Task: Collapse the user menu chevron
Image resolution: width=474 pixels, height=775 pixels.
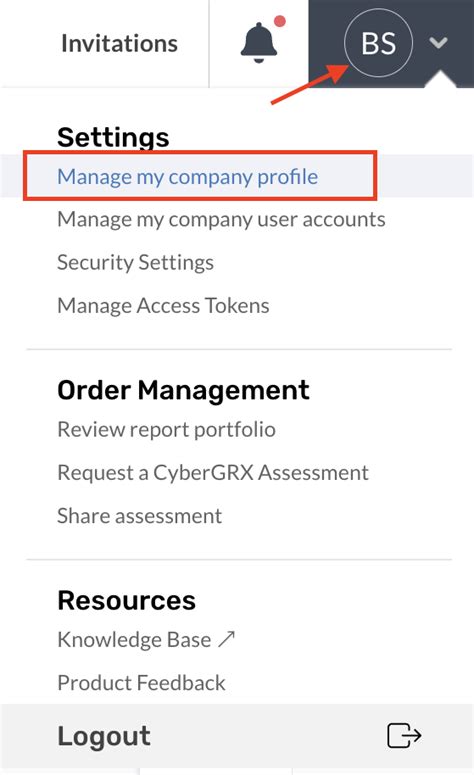Action: (438, 43)
